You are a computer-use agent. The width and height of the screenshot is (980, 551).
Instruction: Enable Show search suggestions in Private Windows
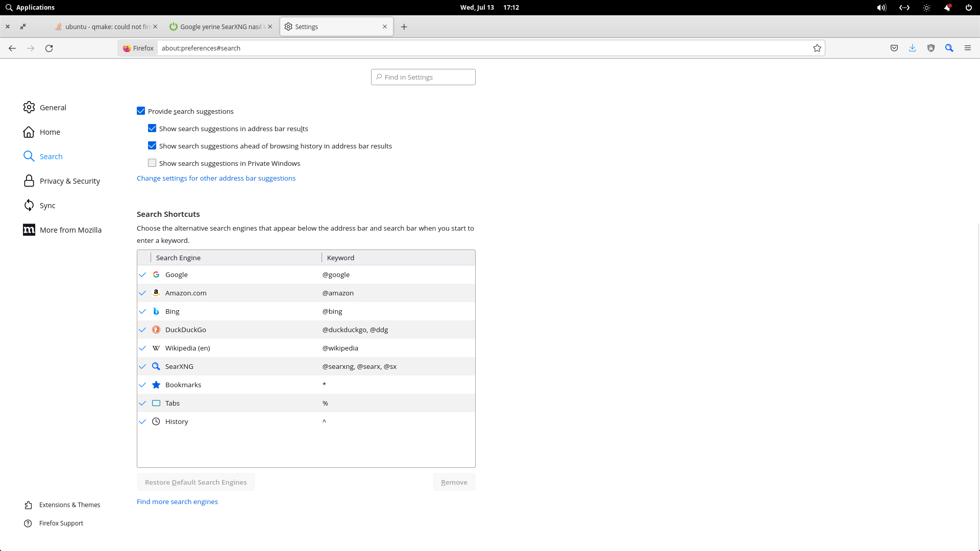point(152,163)
